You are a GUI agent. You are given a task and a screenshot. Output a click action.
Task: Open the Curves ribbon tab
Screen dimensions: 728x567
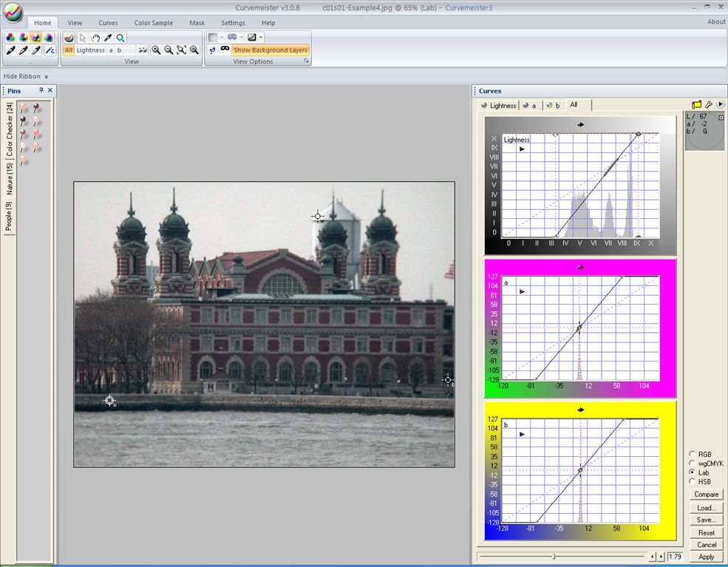[108, 22]
